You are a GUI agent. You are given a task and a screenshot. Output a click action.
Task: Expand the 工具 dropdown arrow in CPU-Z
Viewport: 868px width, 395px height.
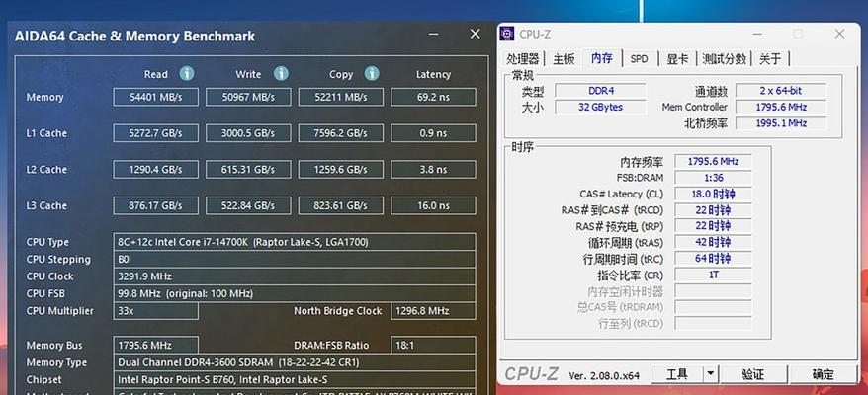tap(711, 374)
